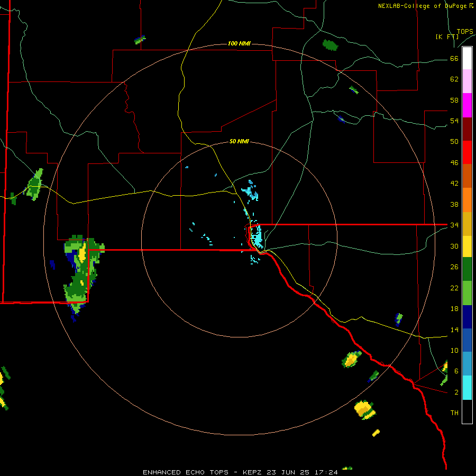Viewport: 476px width, 476px height.
Task: Click the legend value "50"
Action: pos(454,142)
